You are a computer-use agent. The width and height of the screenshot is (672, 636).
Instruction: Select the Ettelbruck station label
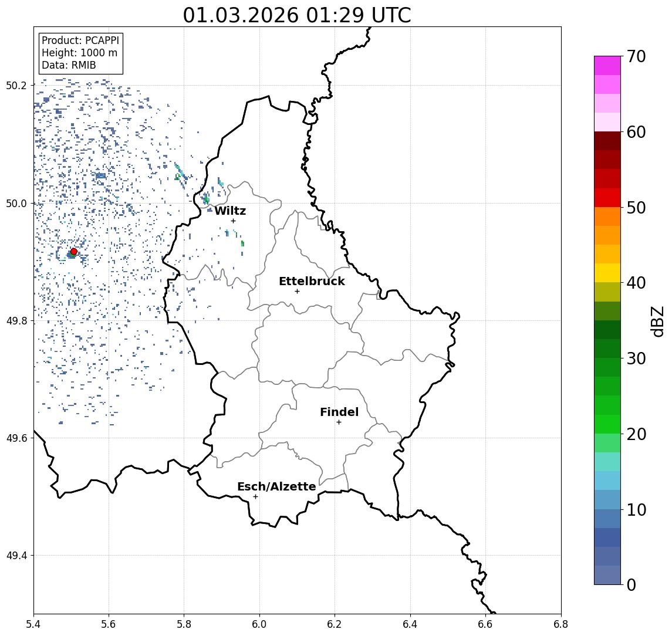click(x=312, y=282)
